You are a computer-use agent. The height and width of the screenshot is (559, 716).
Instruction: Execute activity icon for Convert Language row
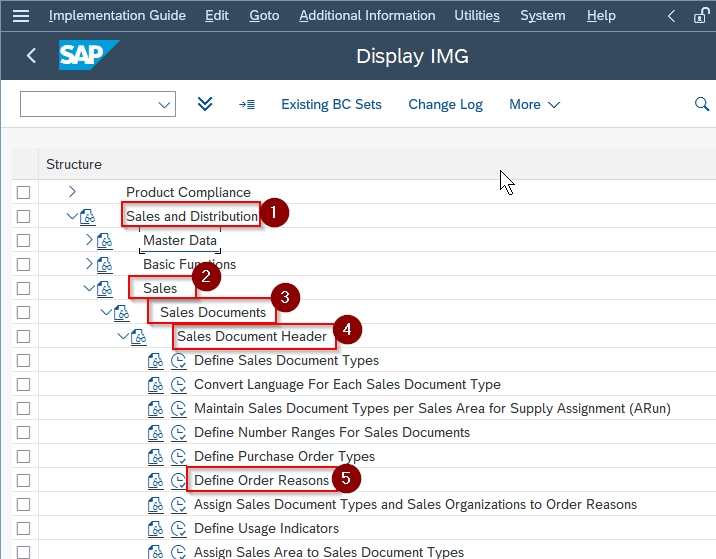pyautogui.click(x=179, y=385)
